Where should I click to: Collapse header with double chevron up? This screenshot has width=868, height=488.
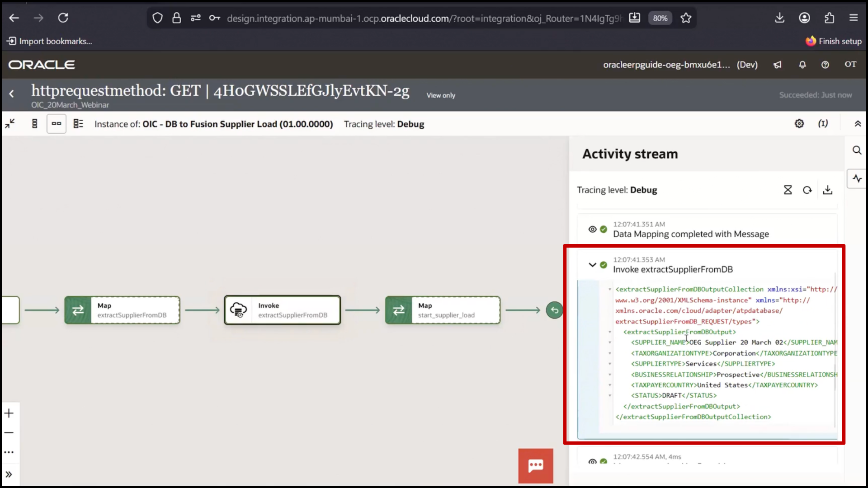click(858, 124)
